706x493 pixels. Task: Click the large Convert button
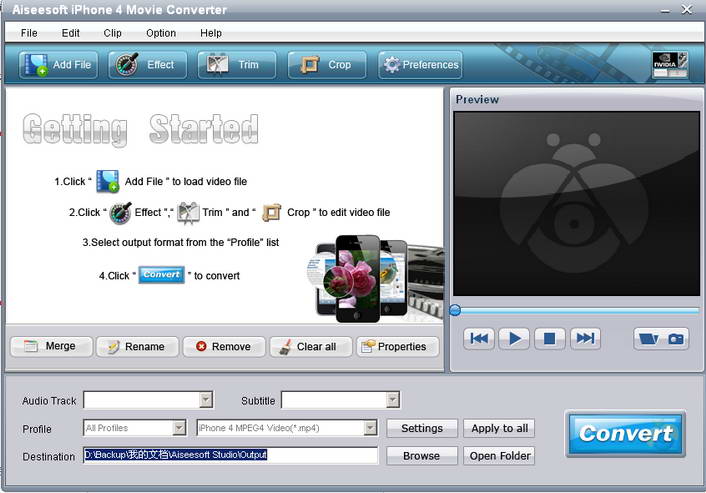[625, 434]
